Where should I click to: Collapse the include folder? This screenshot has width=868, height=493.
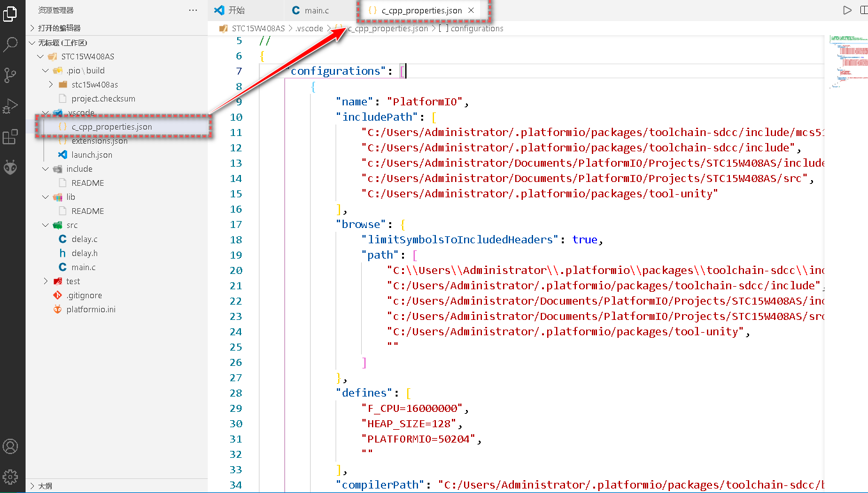tap(116, 169)
